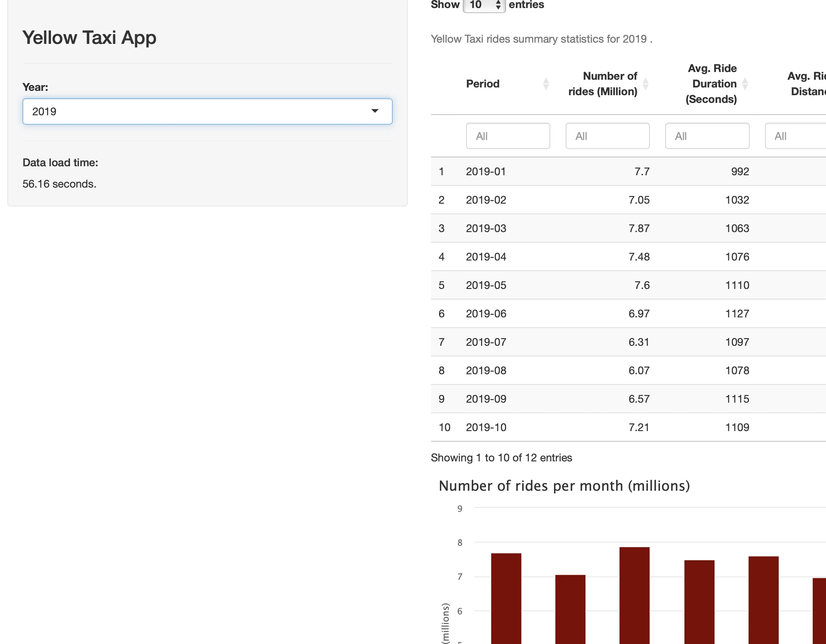Click the 6.31 rides value

point(639,342)
